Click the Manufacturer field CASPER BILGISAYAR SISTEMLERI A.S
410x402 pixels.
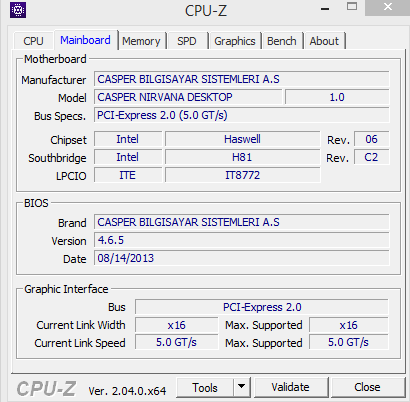(x=242, y=79)
